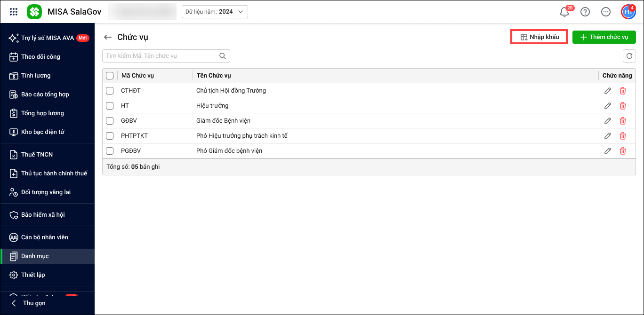The width and height of the screenshot is (644, 315).
Task: Open Cán bộ nhân viên menu item
Action: click(44, 237)
